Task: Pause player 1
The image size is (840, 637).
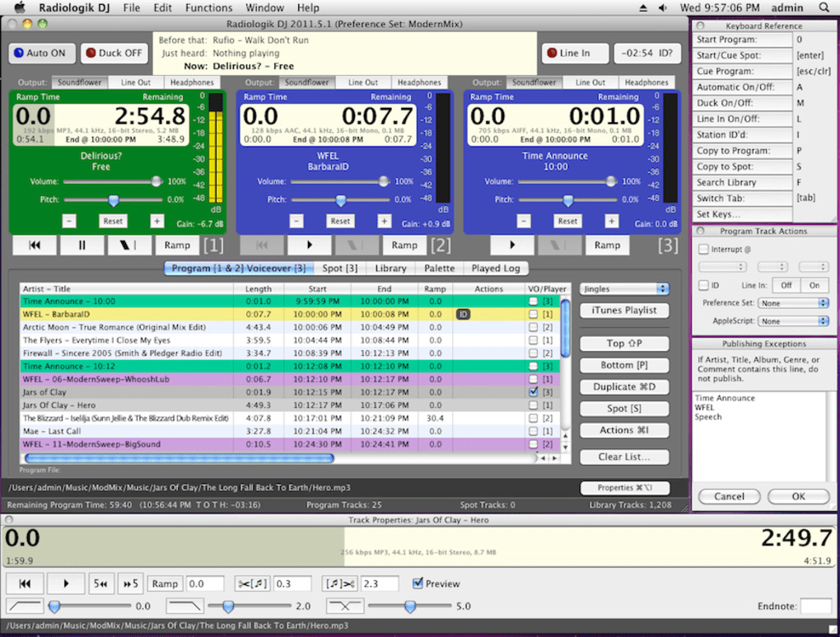Action: tap(82, 245)
